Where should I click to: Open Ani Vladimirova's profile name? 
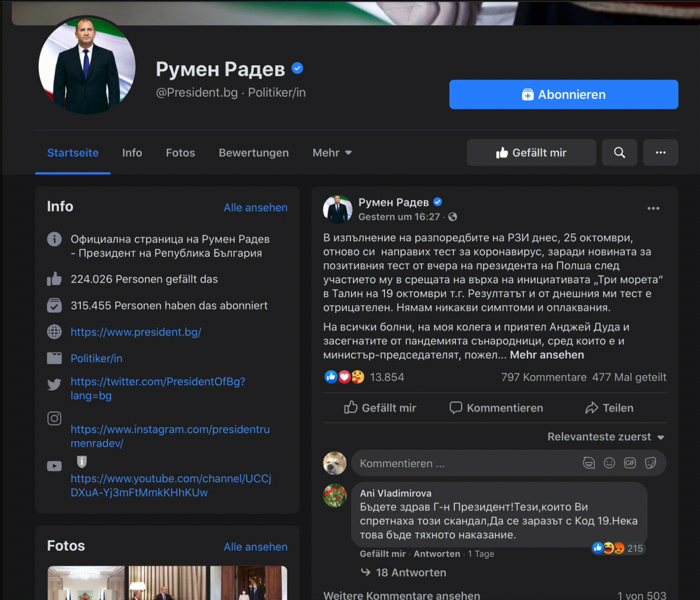(395, 493)
